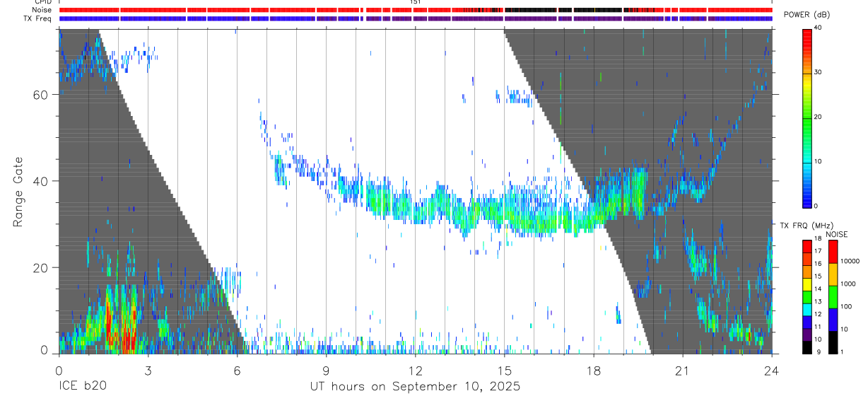Click the ICE b20 radar label

coord(82,387)
